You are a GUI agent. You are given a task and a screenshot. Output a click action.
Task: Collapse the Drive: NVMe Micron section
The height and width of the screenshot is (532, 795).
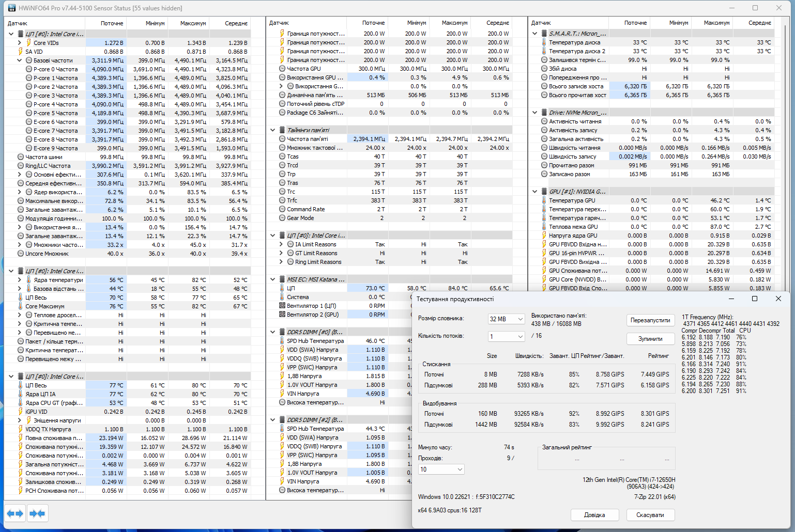click(x=534, y=113)
